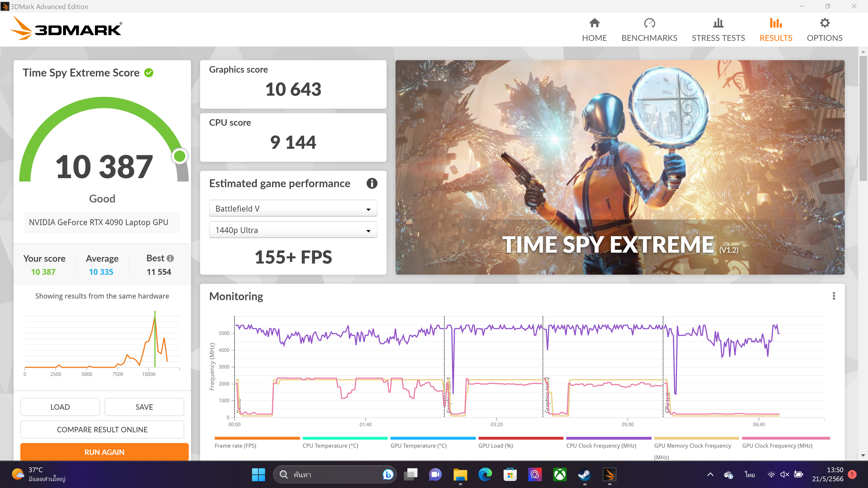Open Wi-Fi network tray icon
Screen dimensions: 868x488
[x=771, y=474]
